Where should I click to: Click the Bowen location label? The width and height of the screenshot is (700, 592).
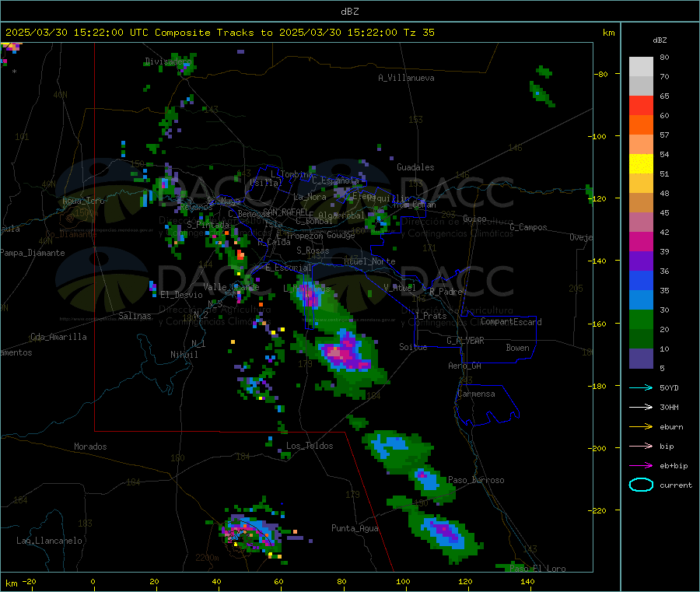pos(517,348)
